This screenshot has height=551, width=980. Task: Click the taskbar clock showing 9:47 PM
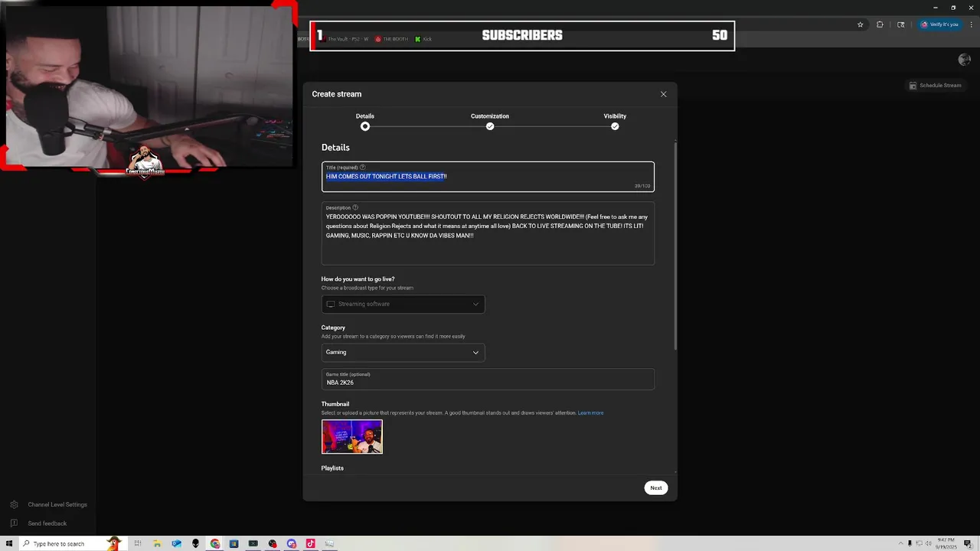947,543
